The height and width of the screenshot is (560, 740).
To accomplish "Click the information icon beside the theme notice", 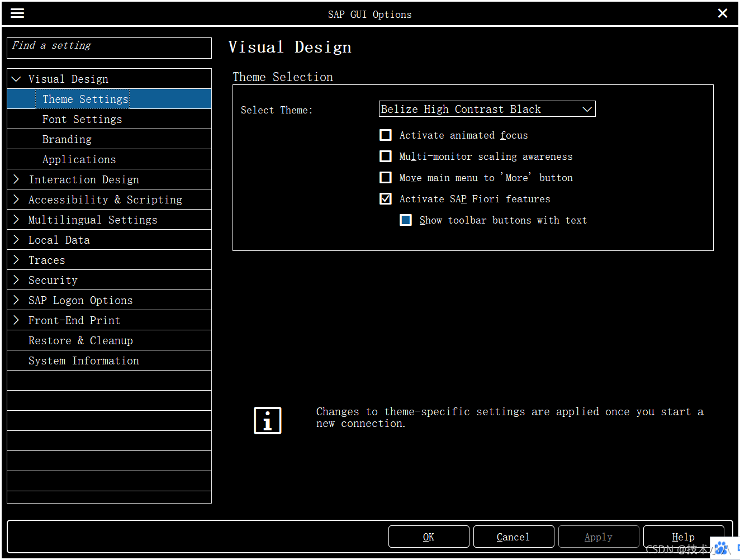I will [267, 420].
